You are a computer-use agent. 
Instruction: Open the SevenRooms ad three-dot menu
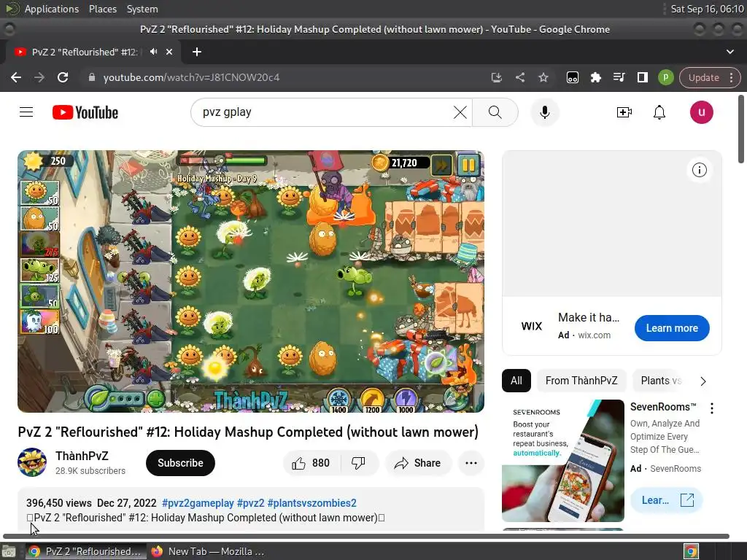click(712, 408)
